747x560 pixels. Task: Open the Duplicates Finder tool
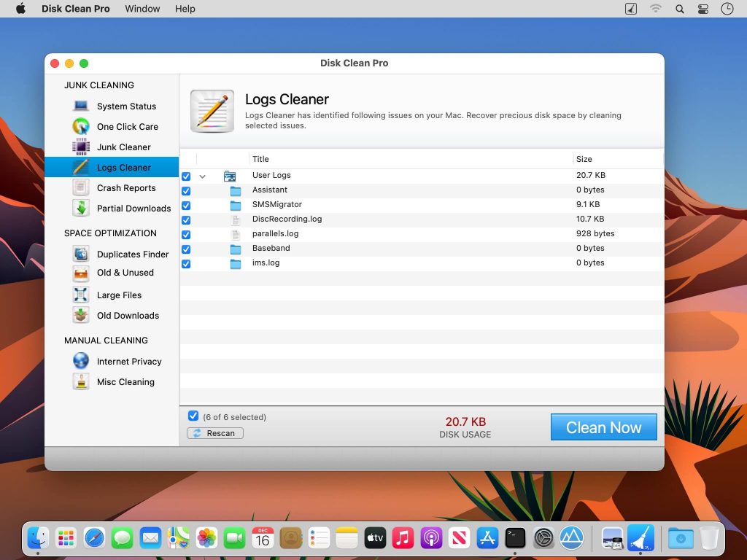coord(132,254)
